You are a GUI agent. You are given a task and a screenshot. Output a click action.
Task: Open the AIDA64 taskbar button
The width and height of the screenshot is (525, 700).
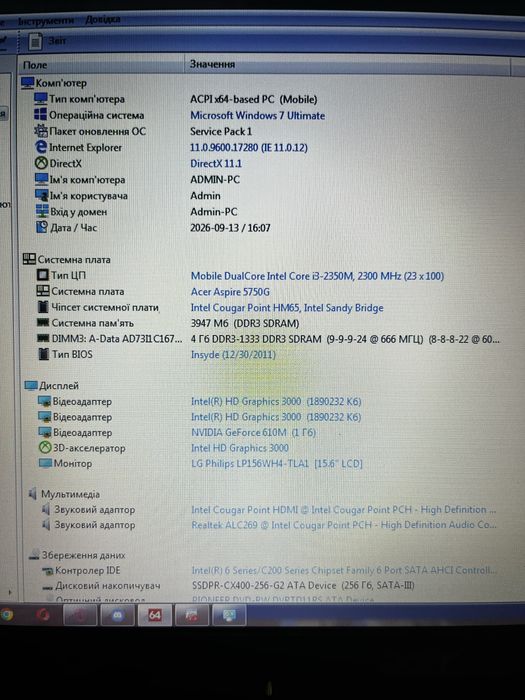tap(154, 615)
